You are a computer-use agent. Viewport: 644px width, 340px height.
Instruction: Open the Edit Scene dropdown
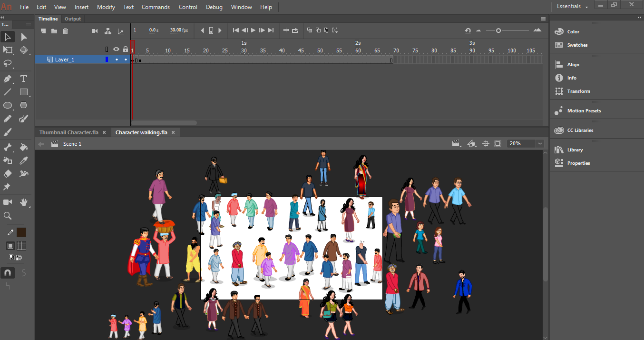tap(457, 144)
